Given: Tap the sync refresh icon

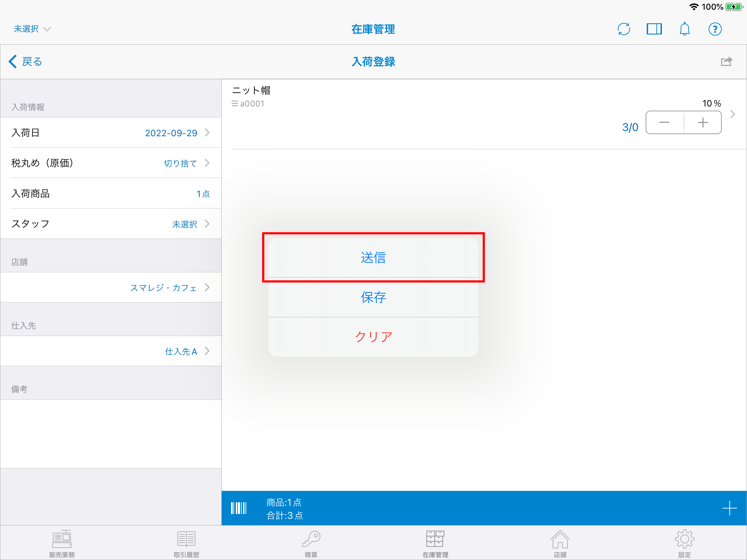Looking at the screenshot, I should tap(624, 29).
